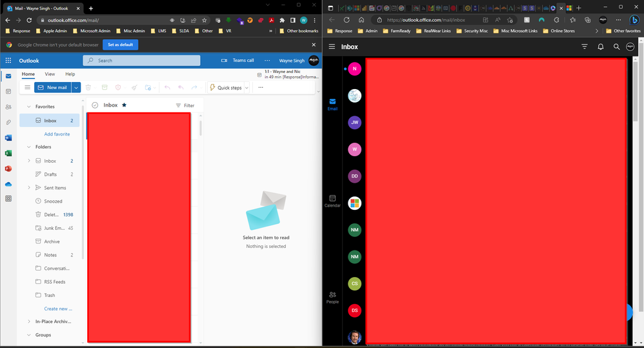Switch to the Help ribbon tab
This screenshot has height=348, width=644.
(70, 74)
